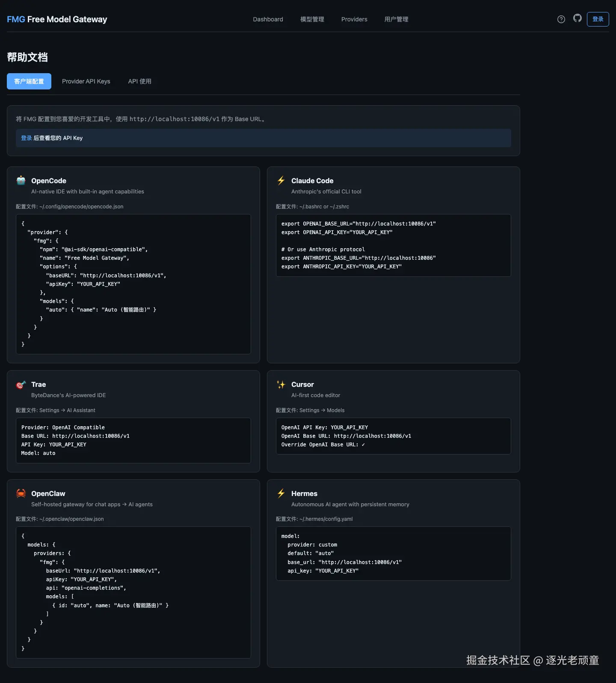Click the Claude Code card title
This screenshot has height=683, width=616.
pyautogui.click(x=312, y=181)
